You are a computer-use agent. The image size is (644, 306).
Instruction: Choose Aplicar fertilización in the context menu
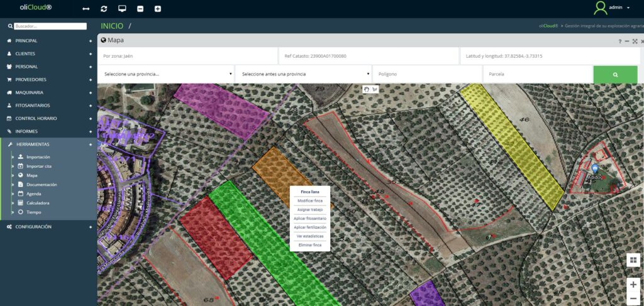tap(310, 227)
